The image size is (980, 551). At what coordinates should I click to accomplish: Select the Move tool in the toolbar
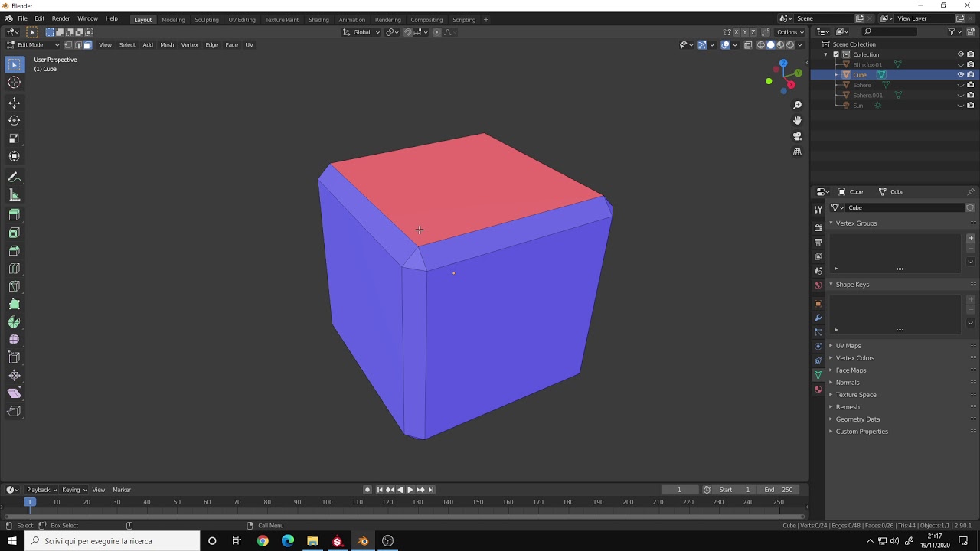click(14, 101)
